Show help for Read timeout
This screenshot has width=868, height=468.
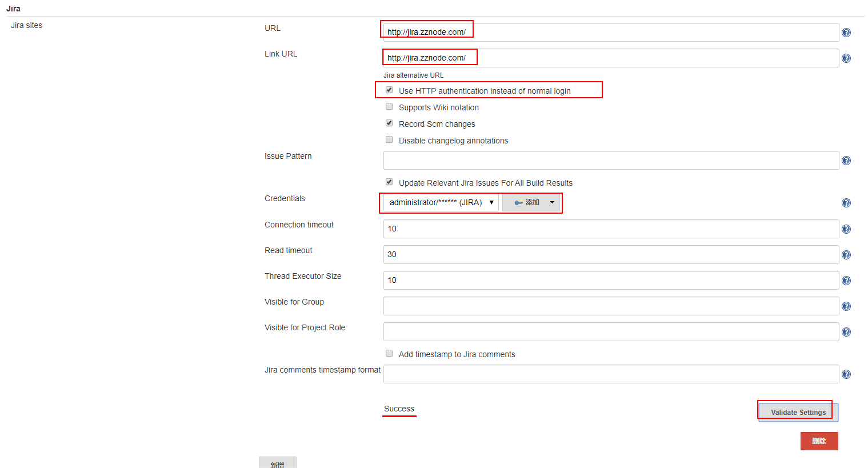point(846,255)
